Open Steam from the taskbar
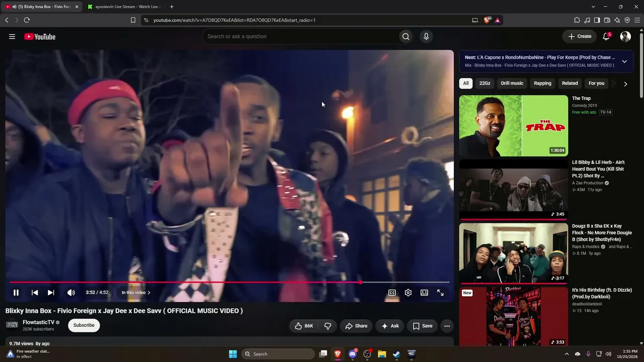This screenshot has width=644, height=362. pyautogui.click(x=396, y=354)
